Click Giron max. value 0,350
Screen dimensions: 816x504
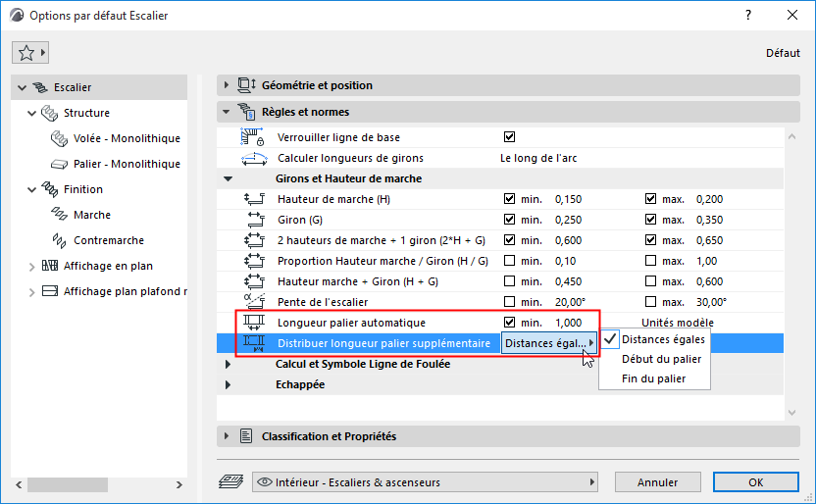[x=709, y=220]
